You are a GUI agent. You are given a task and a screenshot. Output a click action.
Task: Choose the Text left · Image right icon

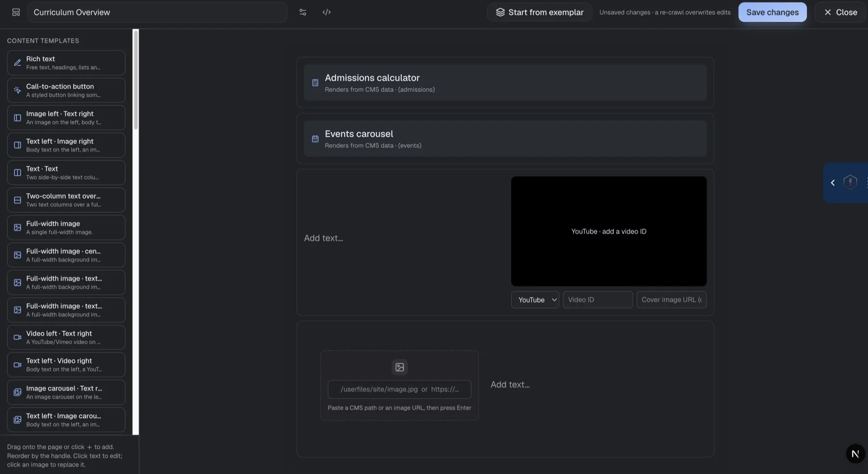[x=17, y=145]
